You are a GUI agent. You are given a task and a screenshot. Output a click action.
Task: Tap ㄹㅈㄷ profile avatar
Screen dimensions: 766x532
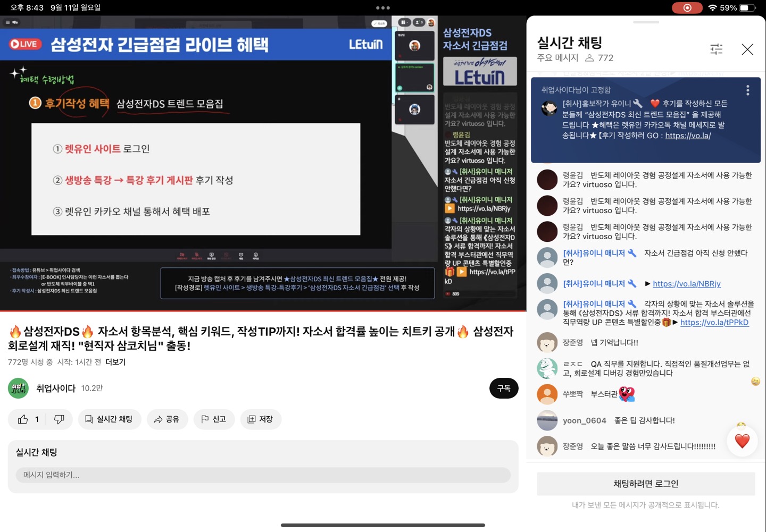[x=547, y=368]
